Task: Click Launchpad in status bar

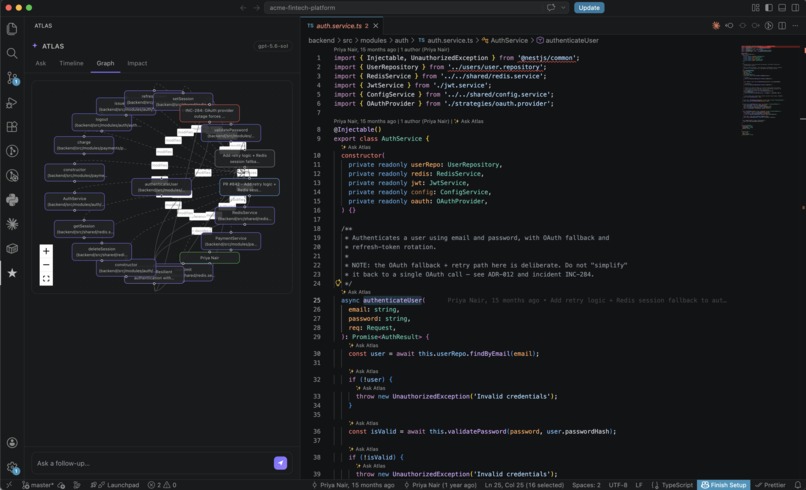Action: (x=115, y=485)
